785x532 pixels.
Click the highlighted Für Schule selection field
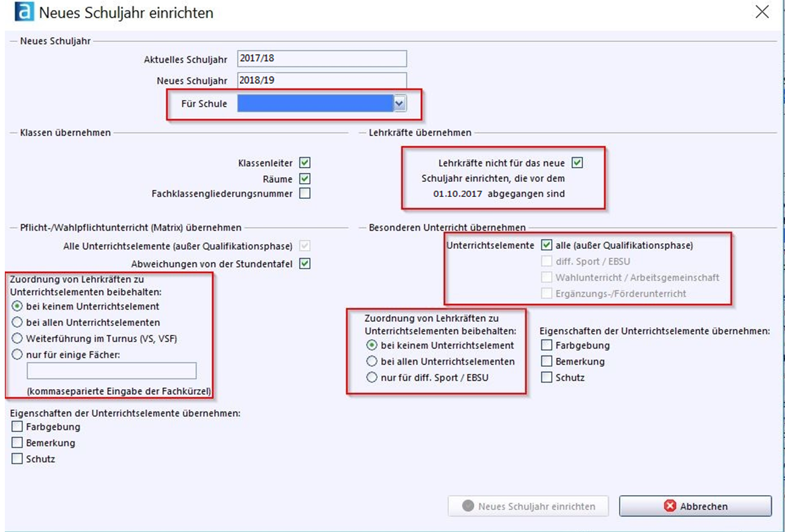tap(315, 104)
